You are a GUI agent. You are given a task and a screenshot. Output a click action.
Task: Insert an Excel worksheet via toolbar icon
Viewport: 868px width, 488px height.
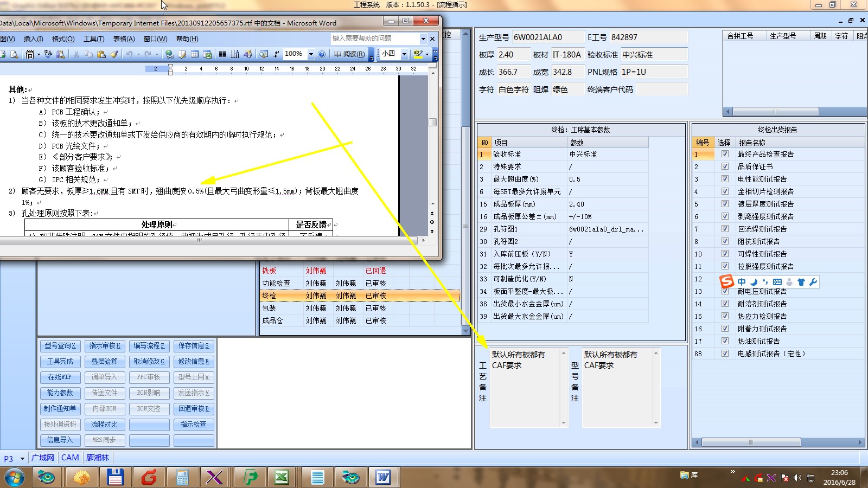coord(207,54)
